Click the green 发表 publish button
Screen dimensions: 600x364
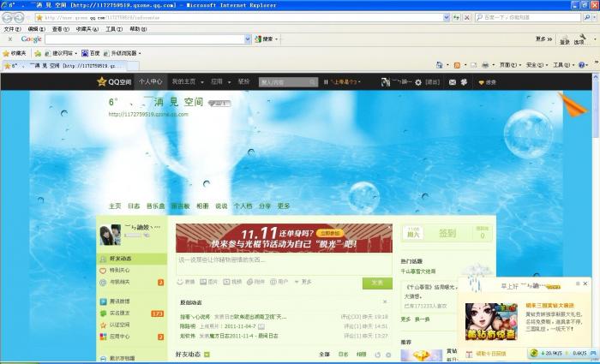(377, 283)
